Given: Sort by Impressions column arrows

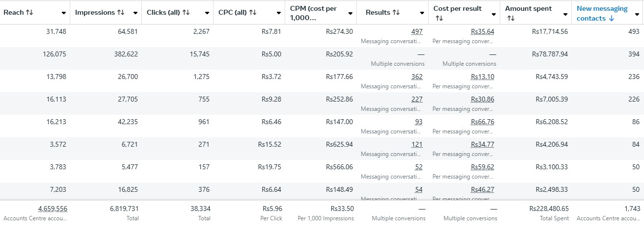Looking at the screenshot, I should tap(121, 13).
